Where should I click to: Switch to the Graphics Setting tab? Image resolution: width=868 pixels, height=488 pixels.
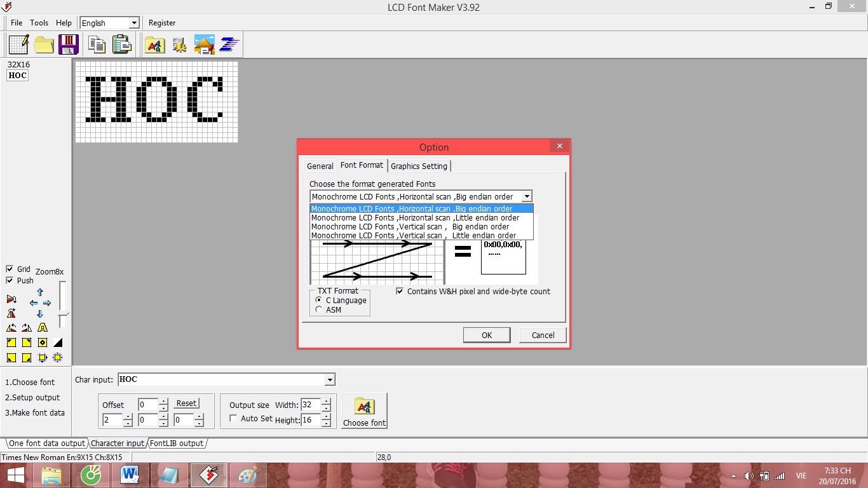(419, 166)
